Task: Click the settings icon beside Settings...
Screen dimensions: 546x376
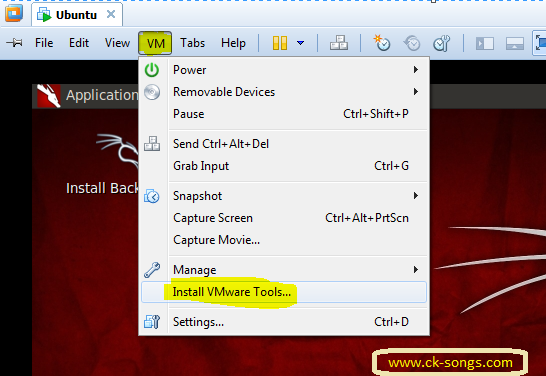Action: tap(152, 322)
